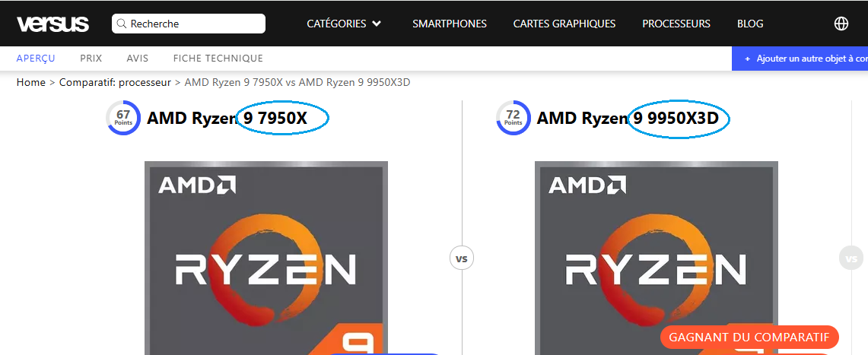Click the Ryzen 9 7950X product image
Viewport: 868px width, 355px height.
pos(266,258)
